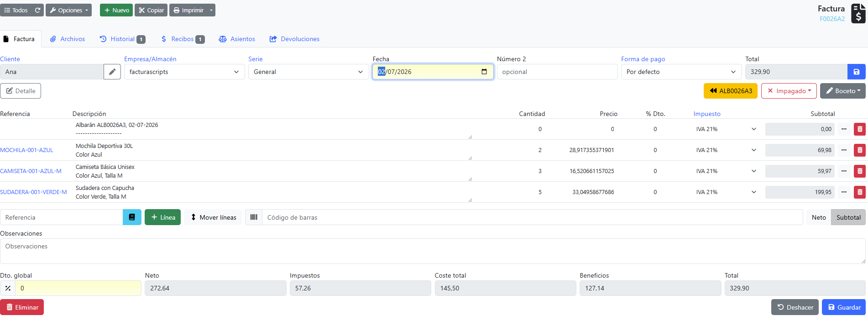This screenshot has width=868, height=321.
Task: Switch totals view to Neto
Action: [819, 217]
